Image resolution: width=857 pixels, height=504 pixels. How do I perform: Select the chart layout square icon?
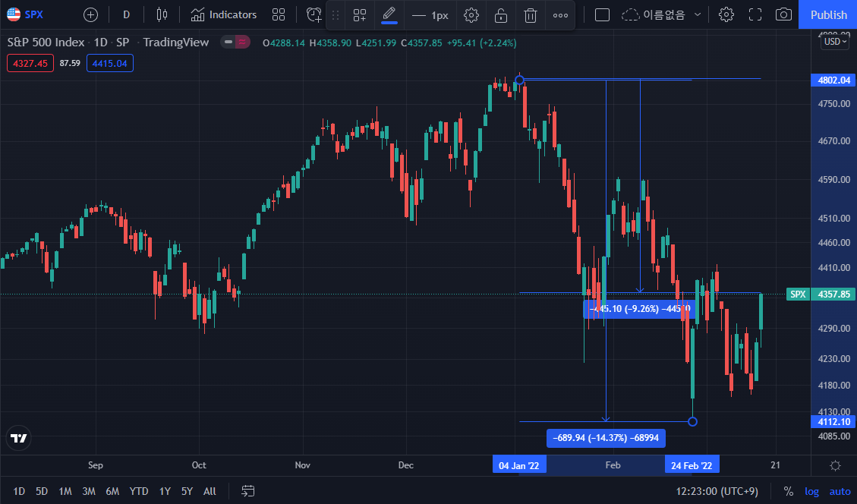pos(602,14)
